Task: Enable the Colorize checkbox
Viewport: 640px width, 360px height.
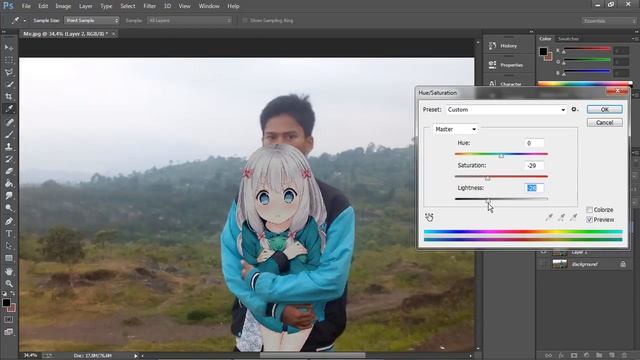Action: point(589,210)
